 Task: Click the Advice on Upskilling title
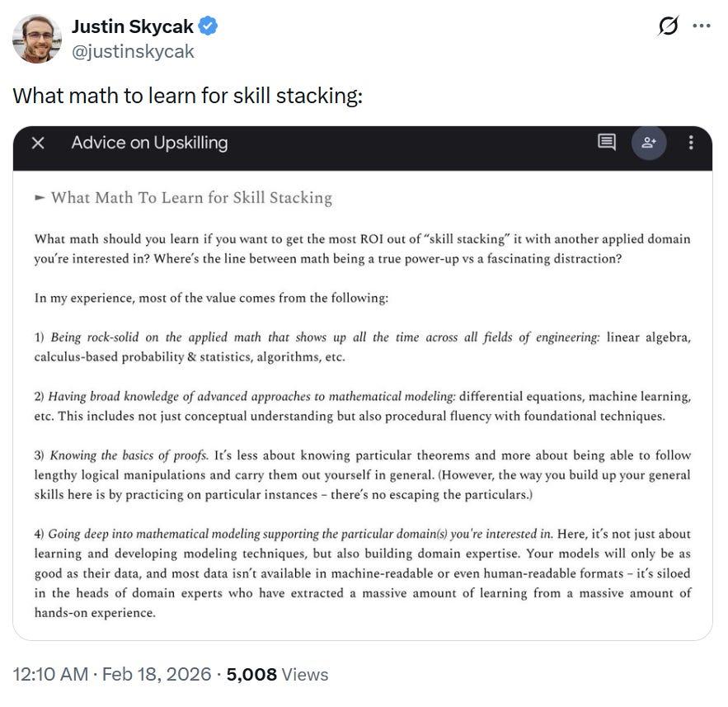click(x=149, y=143)
